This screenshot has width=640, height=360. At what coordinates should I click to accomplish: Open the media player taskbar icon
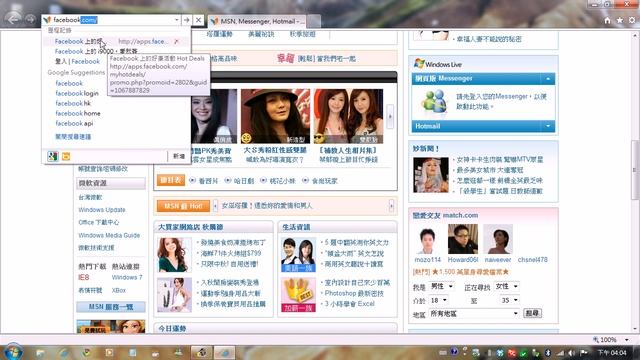(x=109, y=352)
